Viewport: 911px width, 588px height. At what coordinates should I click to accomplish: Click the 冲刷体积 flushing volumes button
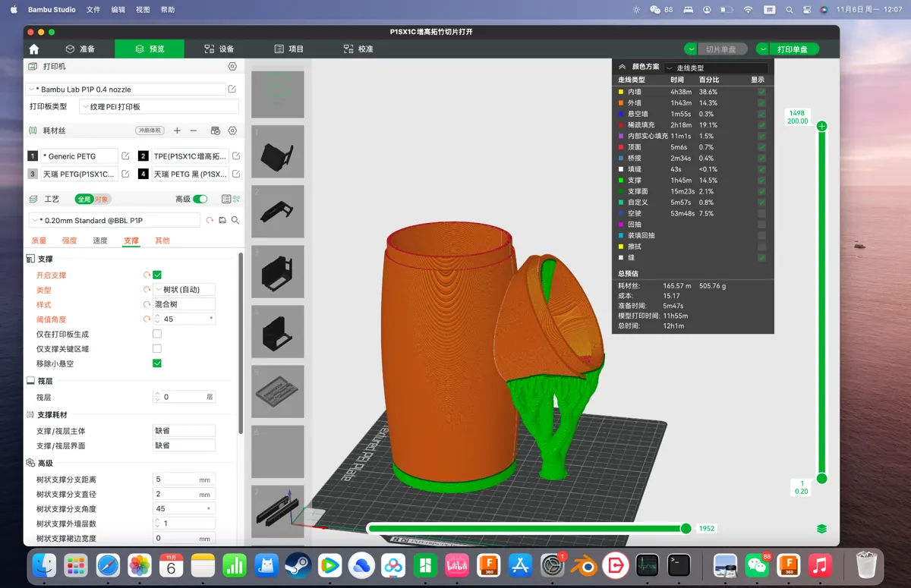tap(150, 130)
